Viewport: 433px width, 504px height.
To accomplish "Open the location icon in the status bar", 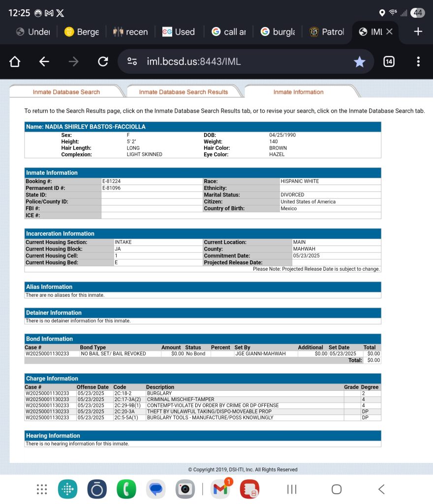I will 382,13.
